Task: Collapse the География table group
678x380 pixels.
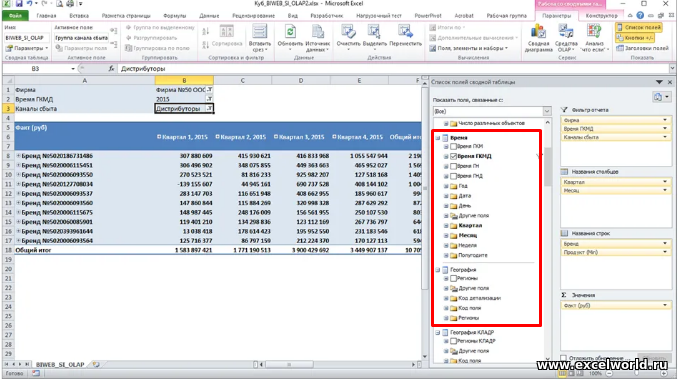Action: tap(438, 270)
